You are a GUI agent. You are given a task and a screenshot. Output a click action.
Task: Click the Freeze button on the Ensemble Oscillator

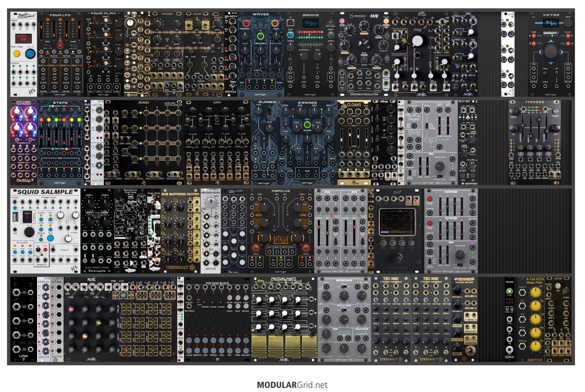[386, 22]
